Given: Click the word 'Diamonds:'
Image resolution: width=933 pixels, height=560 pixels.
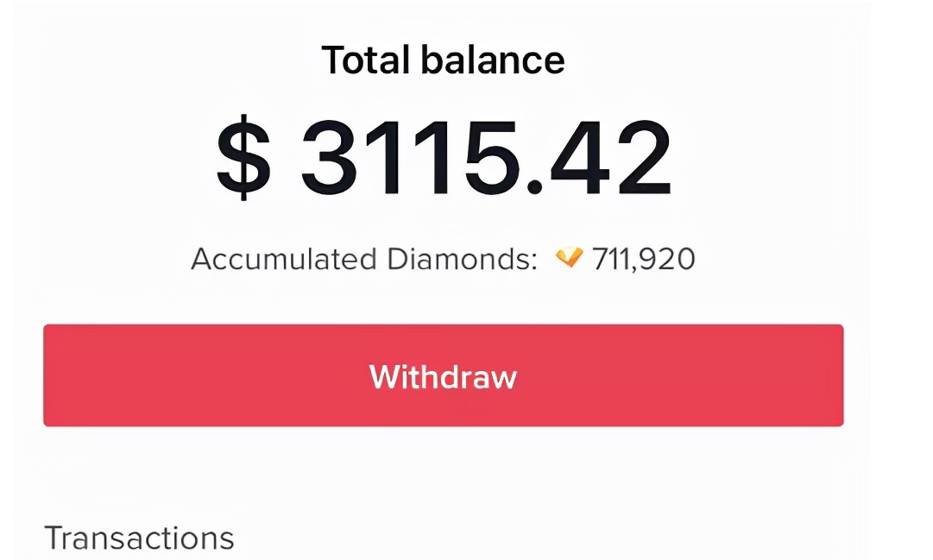Looking at the screenshot, I should pos(460,259).
